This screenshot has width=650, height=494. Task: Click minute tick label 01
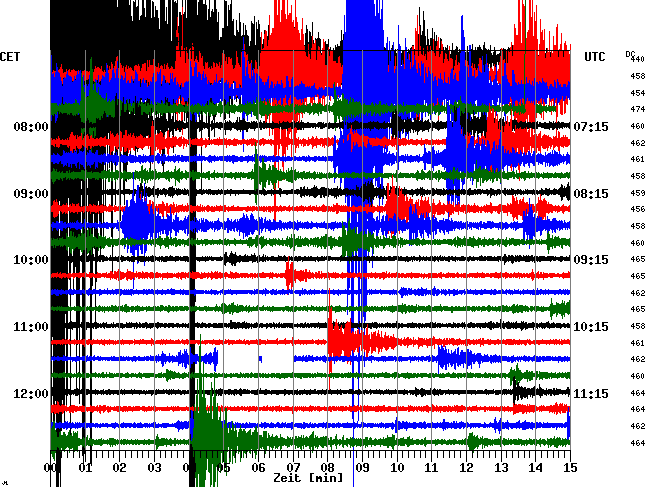click(x=85, y=468)
